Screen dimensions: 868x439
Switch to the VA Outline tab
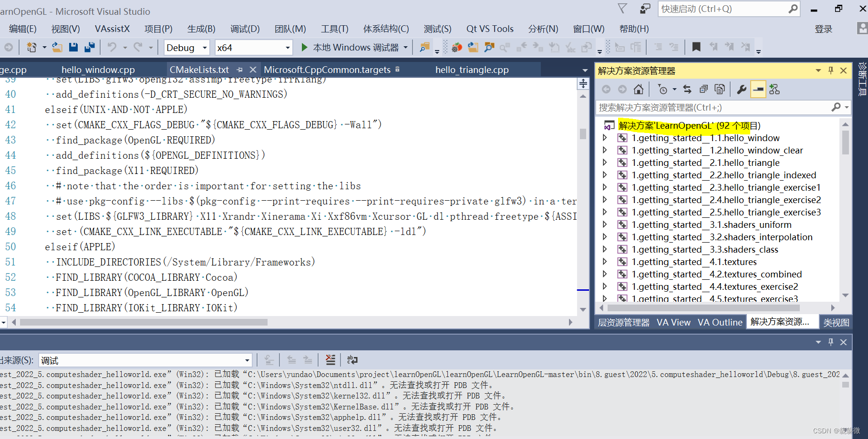[x=720, y=322]
